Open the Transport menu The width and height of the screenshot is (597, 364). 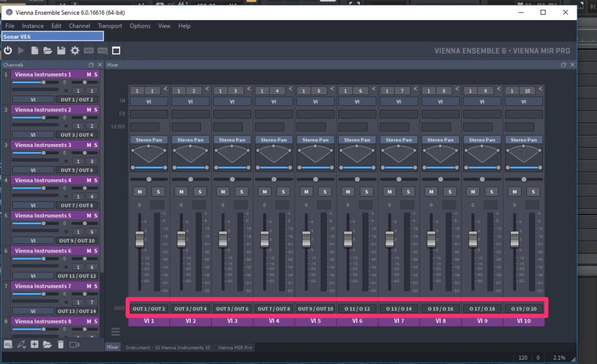pos(110,26)
